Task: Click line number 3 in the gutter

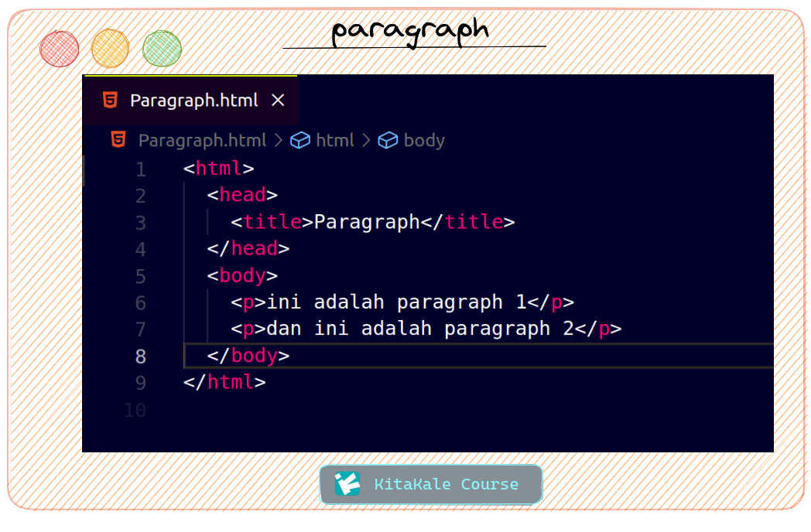Action: [141, 223]
